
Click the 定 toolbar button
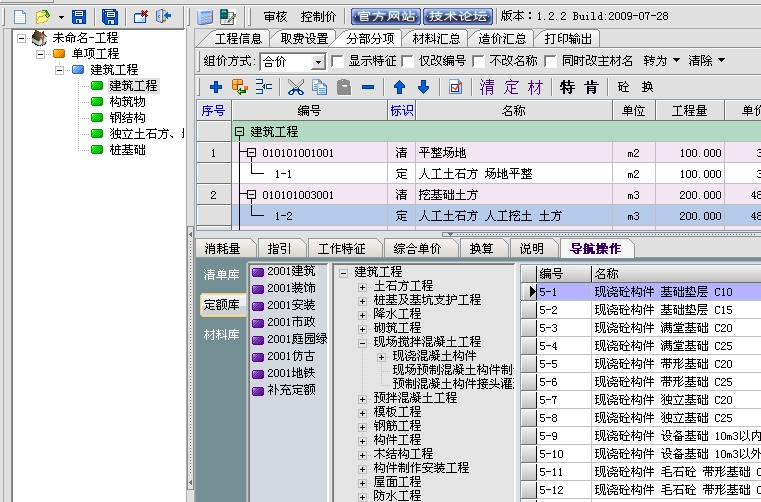[511, 87]
